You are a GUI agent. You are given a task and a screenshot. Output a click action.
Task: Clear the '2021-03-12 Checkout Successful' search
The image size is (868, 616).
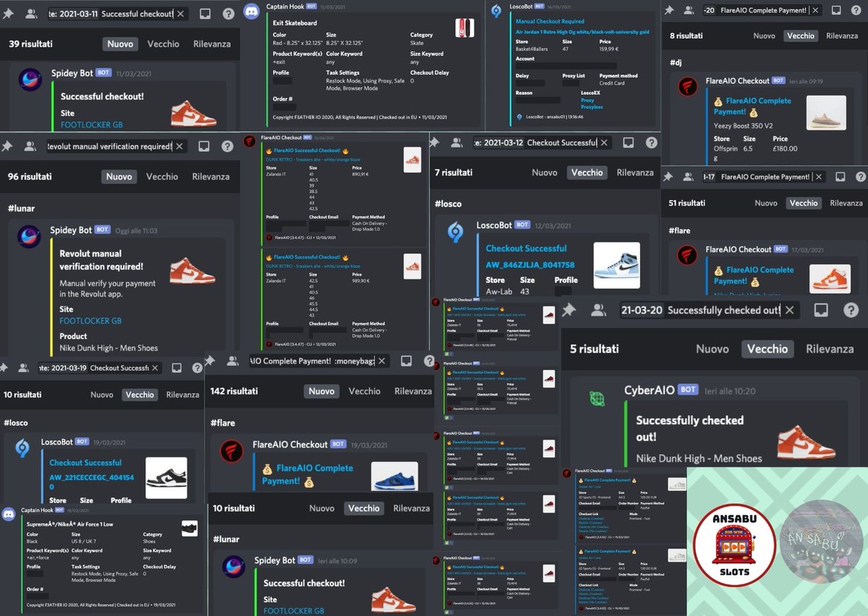pyautogui.click(x=604, y=142)
